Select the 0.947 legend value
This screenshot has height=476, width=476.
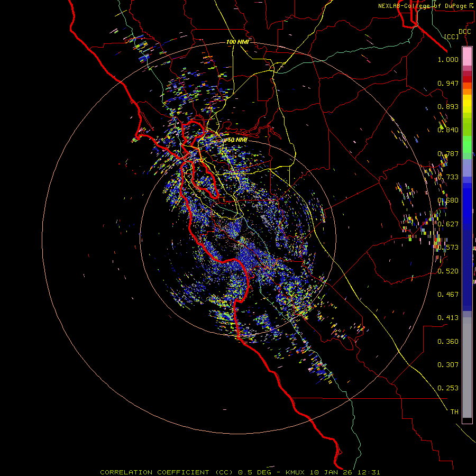(x=448, y=83)
